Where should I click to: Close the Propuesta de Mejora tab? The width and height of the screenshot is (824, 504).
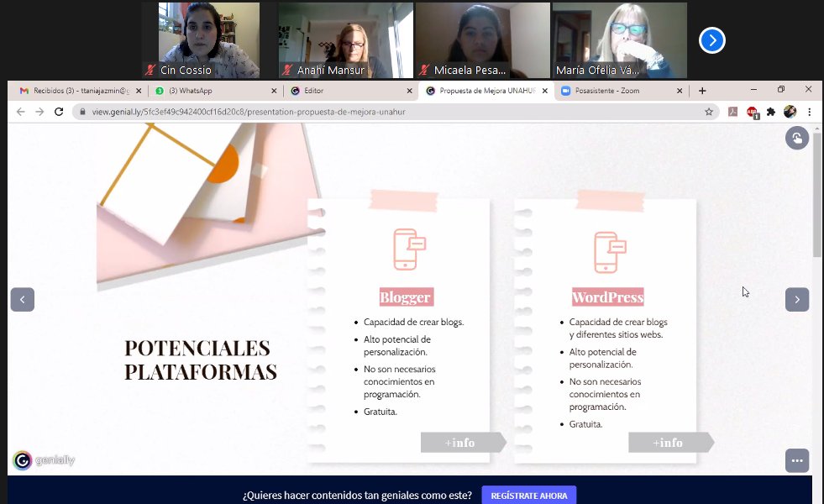[x=545, y=91]
